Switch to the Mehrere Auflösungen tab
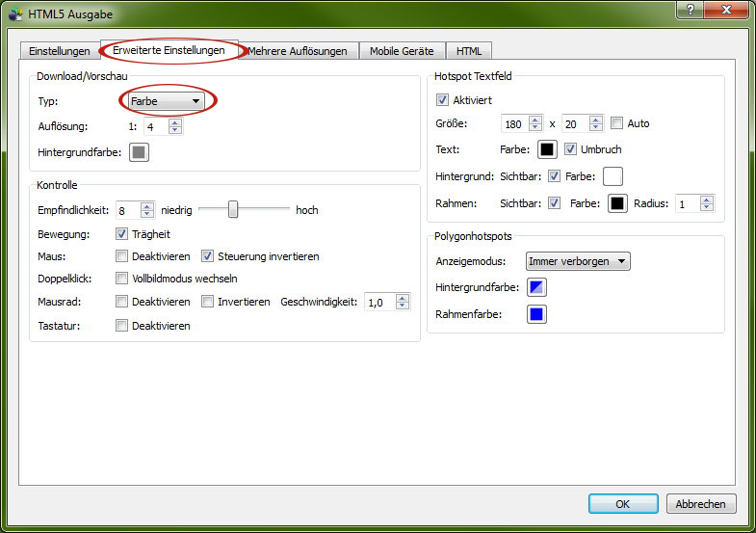This screenshot has width=756, height=533. 297,51
